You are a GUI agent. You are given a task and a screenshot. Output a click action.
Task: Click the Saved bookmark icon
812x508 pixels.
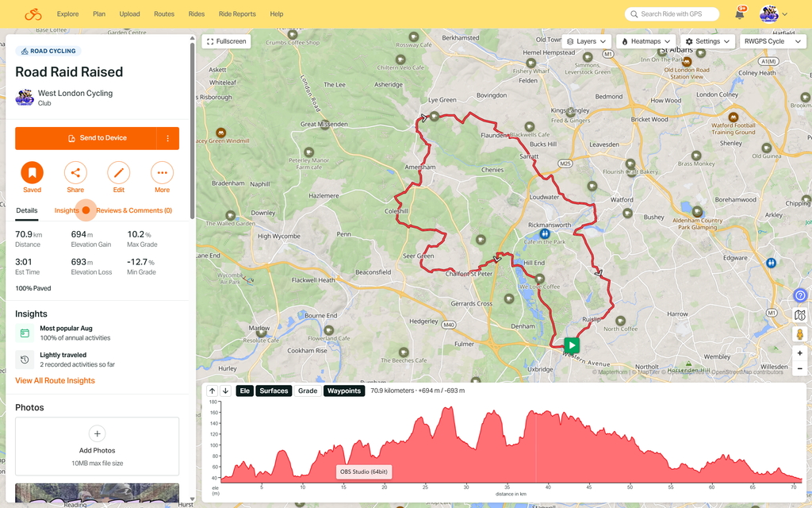click(32, 172)
